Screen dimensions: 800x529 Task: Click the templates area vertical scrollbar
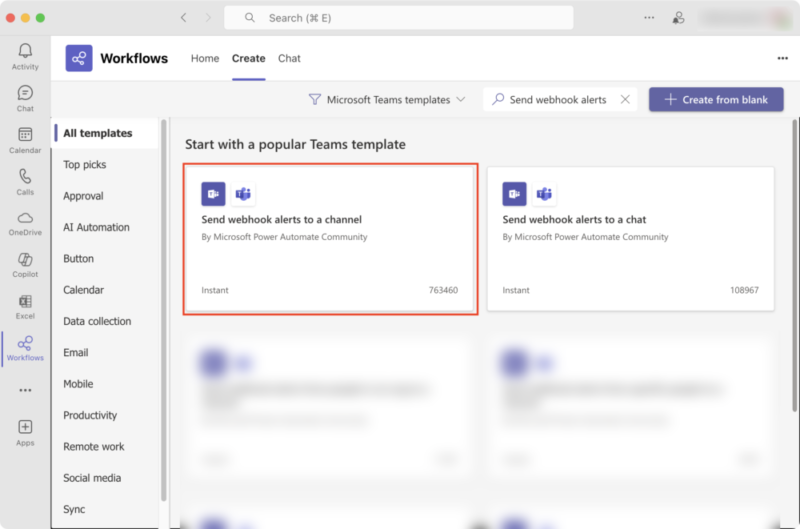click(x=794, y=265)
